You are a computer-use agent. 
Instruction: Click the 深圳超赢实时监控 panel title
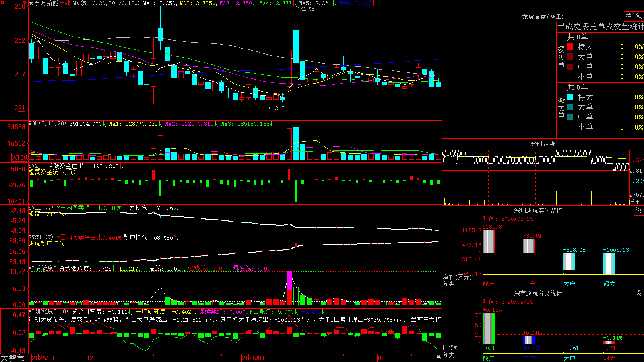coord(538,210)
